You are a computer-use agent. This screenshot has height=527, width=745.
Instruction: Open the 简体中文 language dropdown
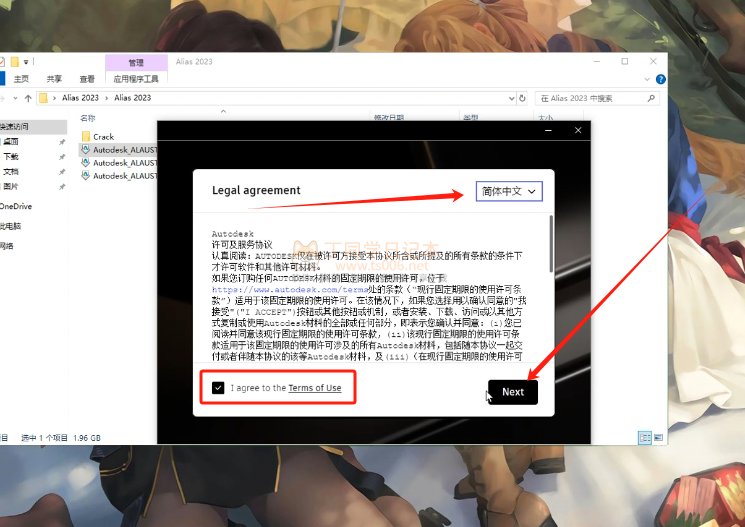[509, 191]
